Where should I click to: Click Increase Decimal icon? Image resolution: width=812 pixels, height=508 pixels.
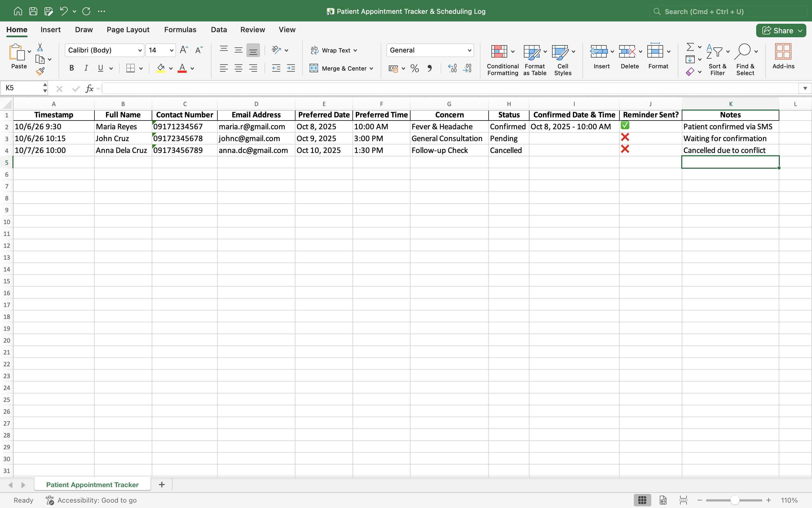pyautogui.click(x=452, y=69)
